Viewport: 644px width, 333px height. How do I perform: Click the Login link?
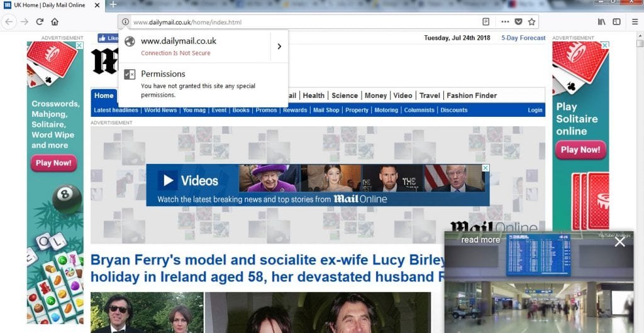pos(535,110)
